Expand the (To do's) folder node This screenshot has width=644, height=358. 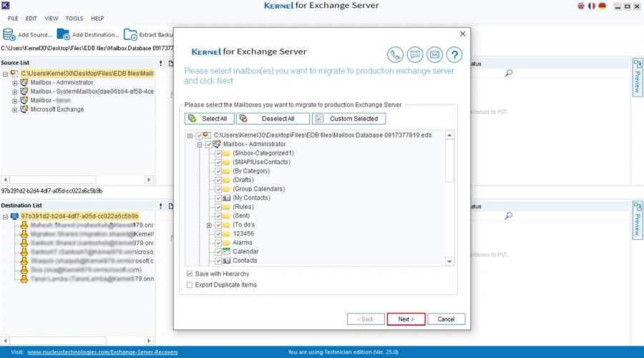(x=209, y=226)
